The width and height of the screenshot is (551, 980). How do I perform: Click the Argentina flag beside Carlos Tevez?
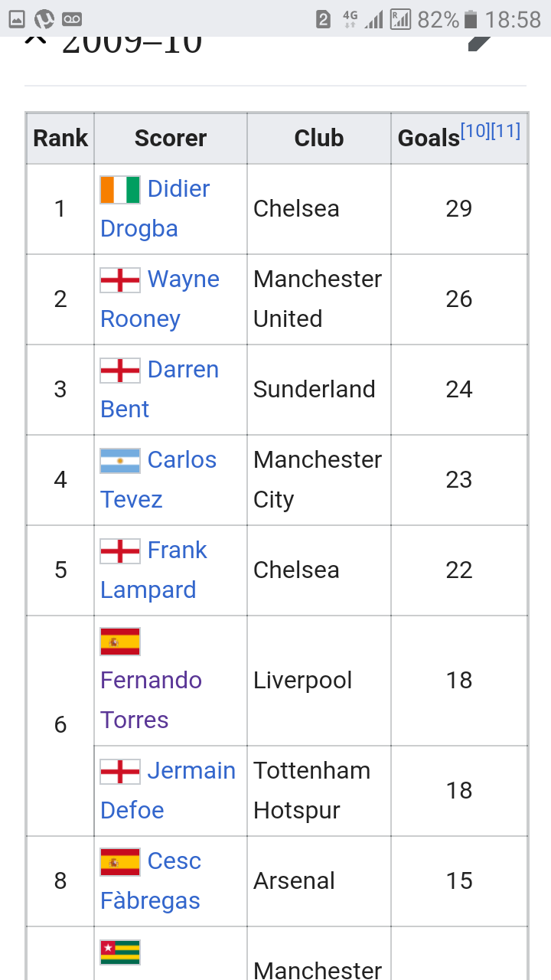120,460
